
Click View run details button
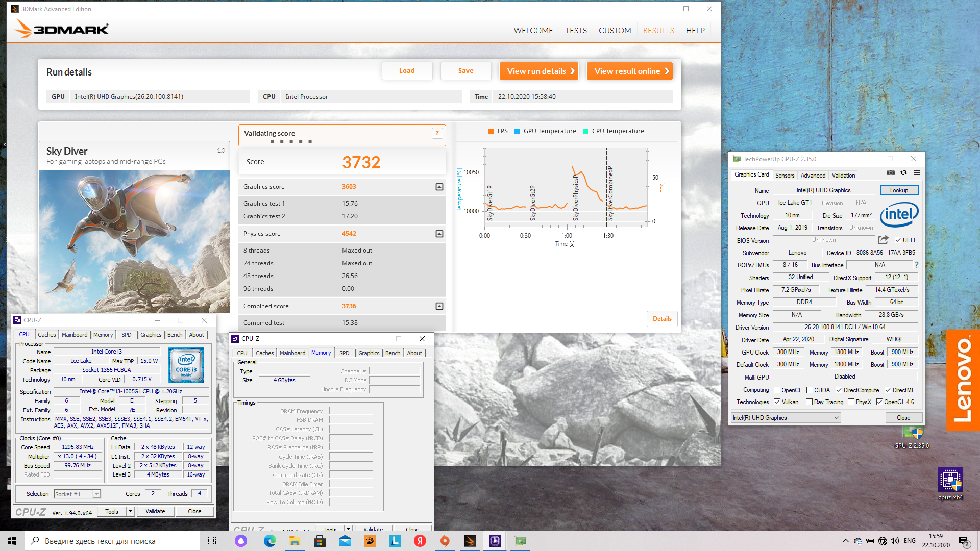540,71
